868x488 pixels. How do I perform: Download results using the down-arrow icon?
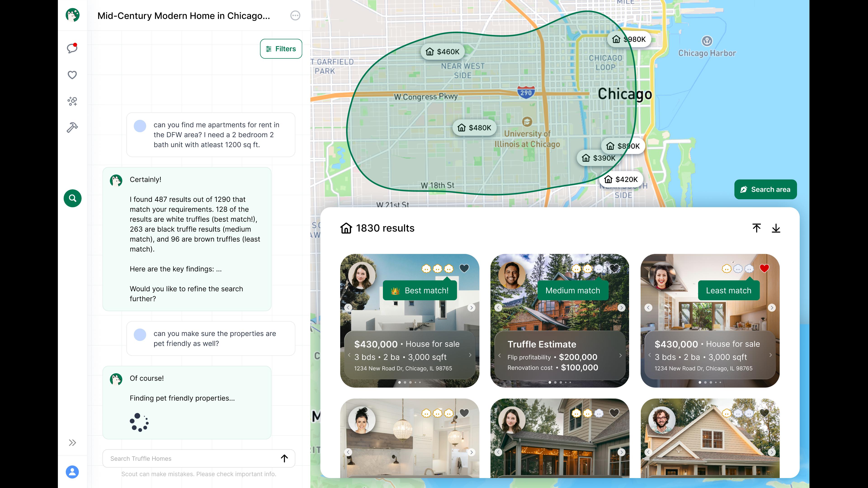coord(776,228)
